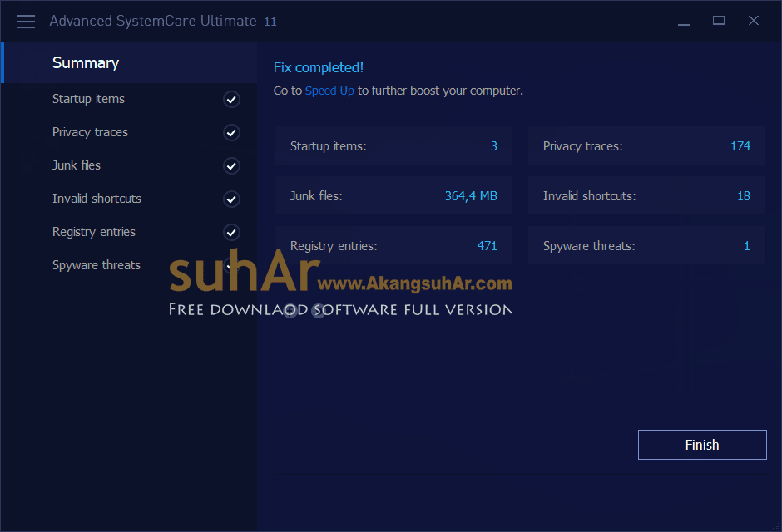Click the Spyware threats count 1

[746, 245]
